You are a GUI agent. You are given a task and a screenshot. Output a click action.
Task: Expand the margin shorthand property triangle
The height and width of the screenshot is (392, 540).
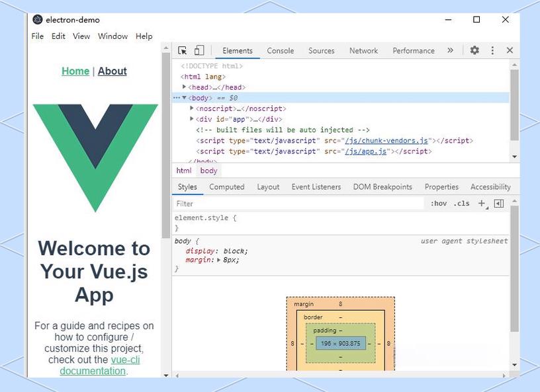[218, 260]
